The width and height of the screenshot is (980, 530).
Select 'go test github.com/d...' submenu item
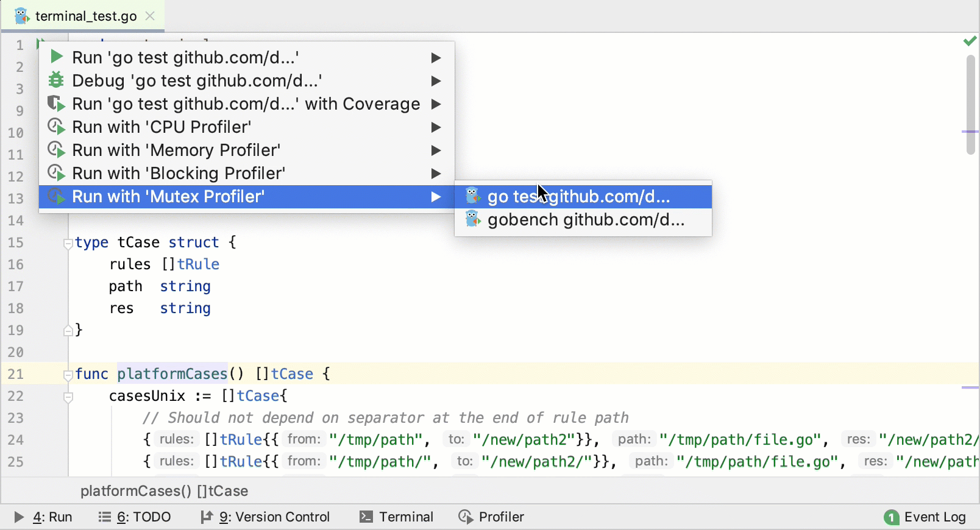578,197
